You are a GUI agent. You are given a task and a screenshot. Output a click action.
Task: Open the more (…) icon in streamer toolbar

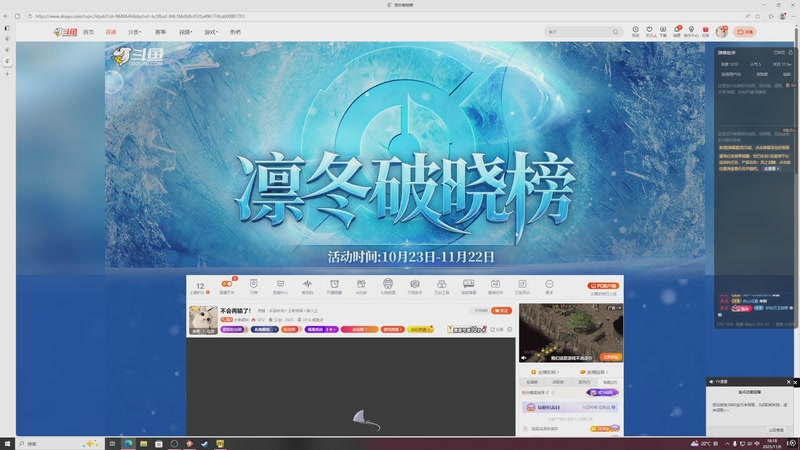tap(549, 286)
